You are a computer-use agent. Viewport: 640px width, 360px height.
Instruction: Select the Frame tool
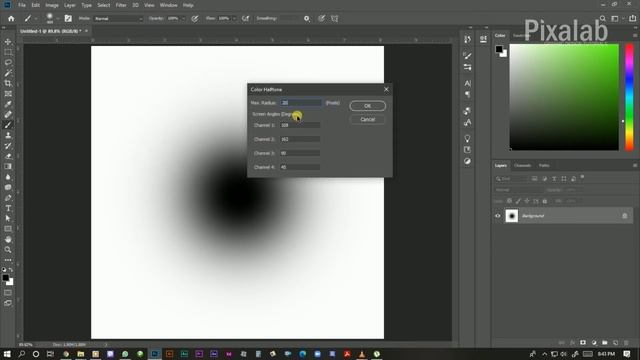coord(8,94)
